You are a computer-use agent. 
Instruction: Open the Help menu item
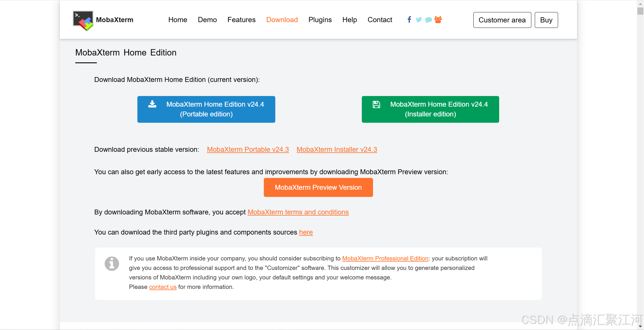point(349,20)
